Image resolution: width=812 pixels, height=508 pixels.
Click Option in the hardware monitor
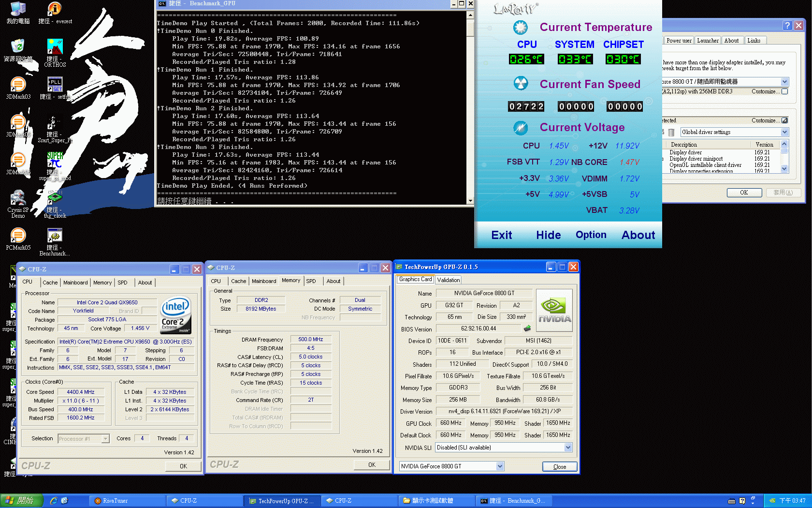591,235
